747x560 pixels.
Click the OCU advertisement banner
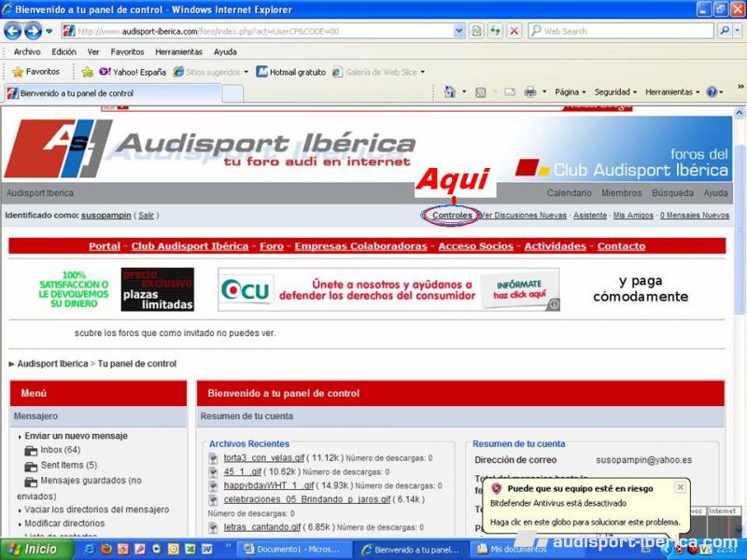coord(388,289)
